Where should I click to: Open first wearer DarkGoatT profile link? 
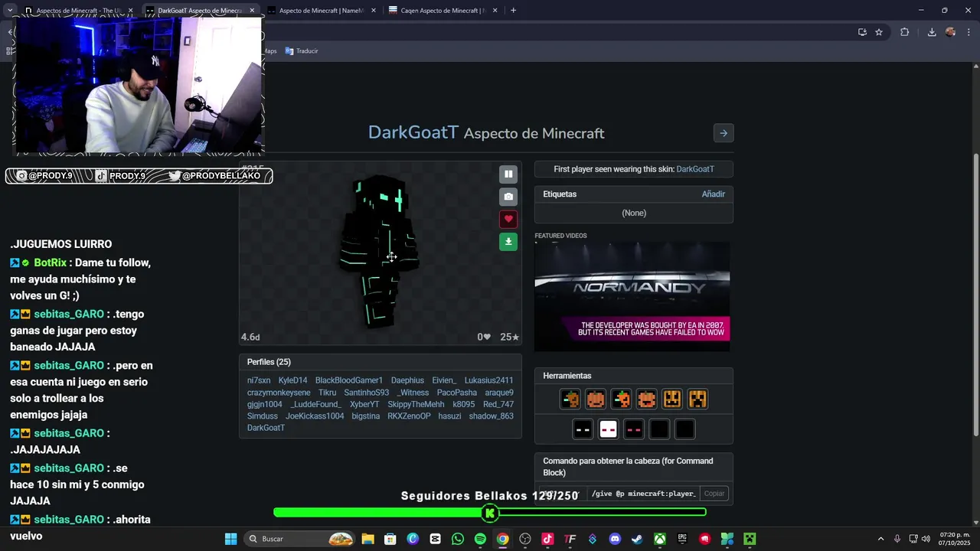point(695,169)
